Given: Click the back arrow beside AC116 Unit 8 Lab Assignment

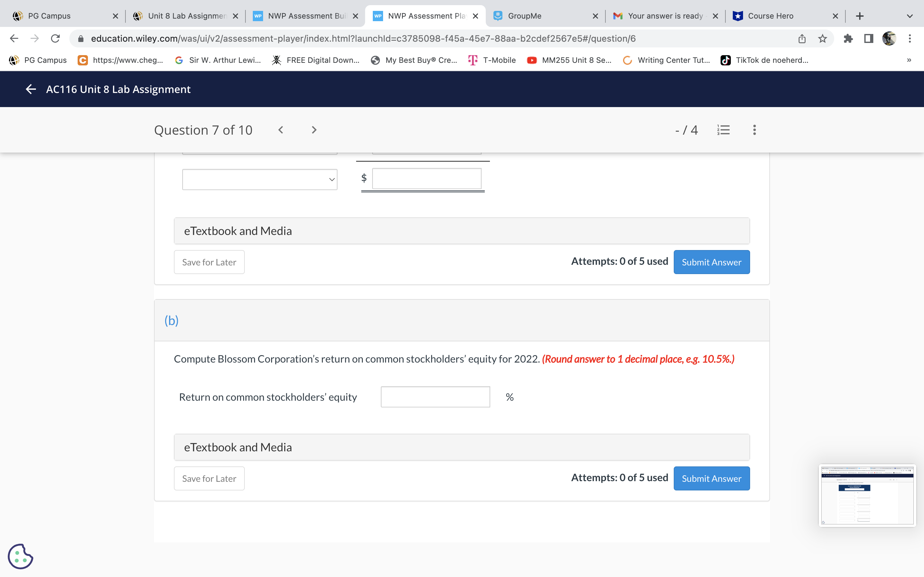Looking at the screenshot, I should coord(30,89).
